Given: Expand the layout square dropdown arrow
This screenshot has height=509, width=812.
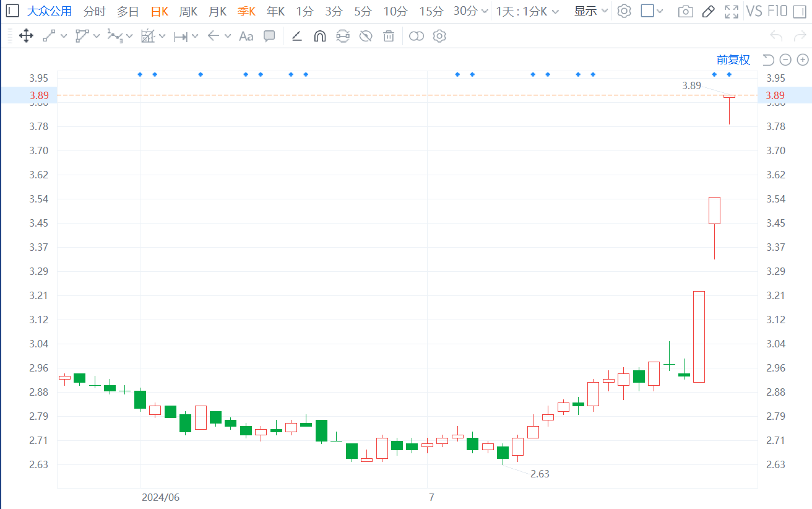Looking at the screenshot, I should point(660,11).
